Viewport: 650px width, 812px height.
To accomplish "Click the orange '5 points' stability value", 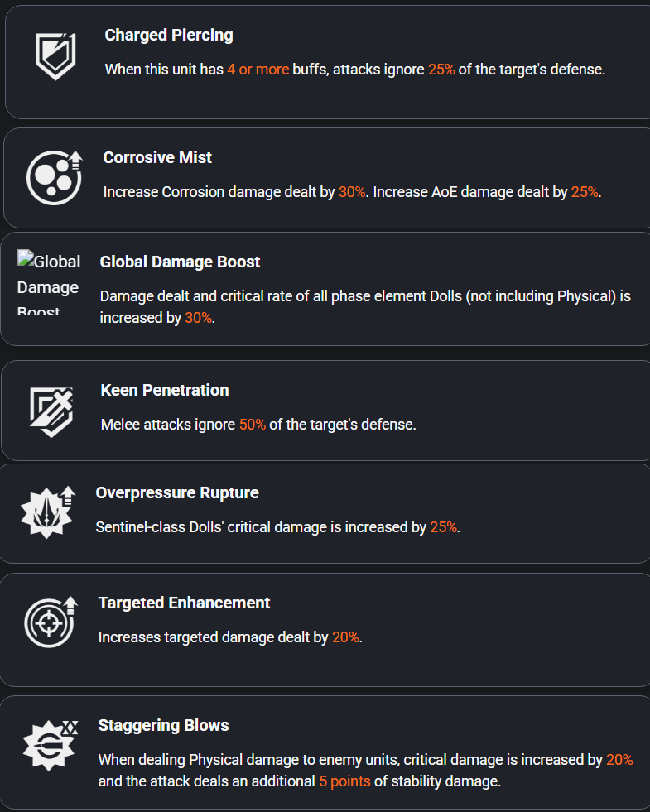I will coord(344,781).
